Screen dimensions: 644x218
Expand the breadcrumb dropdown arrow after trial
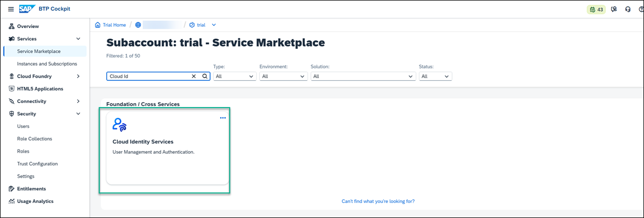click(214, 25)
